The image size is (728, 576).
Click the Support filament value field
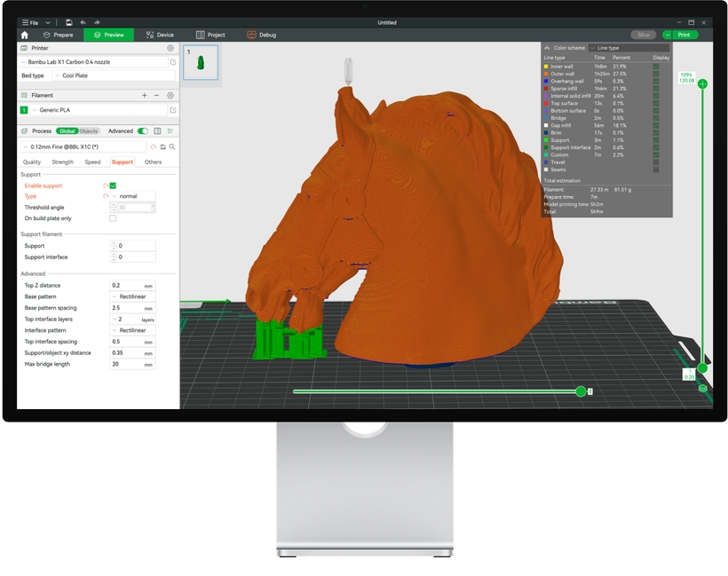(133, 246)
